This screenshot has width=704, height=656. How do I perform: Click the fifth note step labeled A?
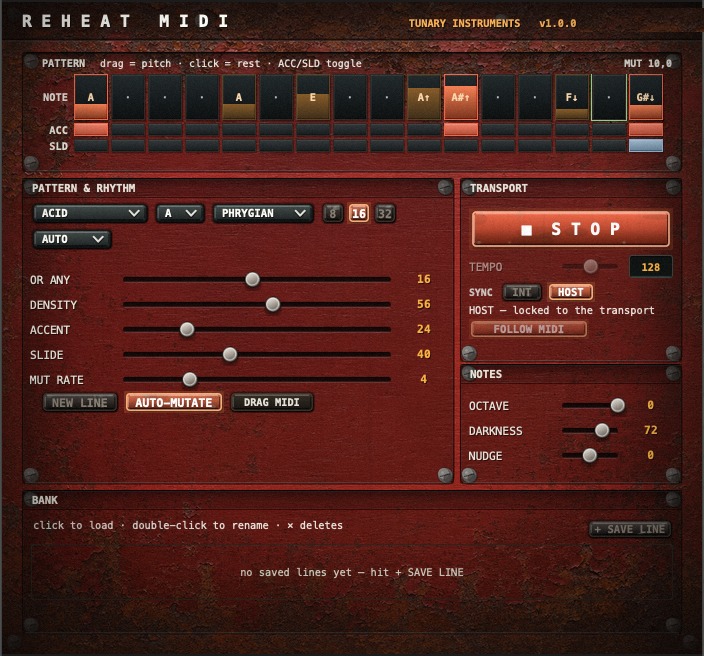tap(239, 97)
